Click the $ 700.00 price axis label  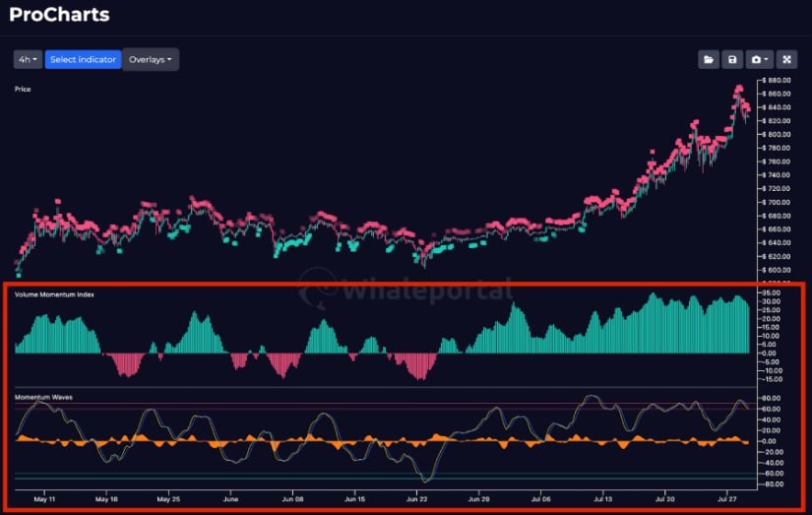(777, 202)
